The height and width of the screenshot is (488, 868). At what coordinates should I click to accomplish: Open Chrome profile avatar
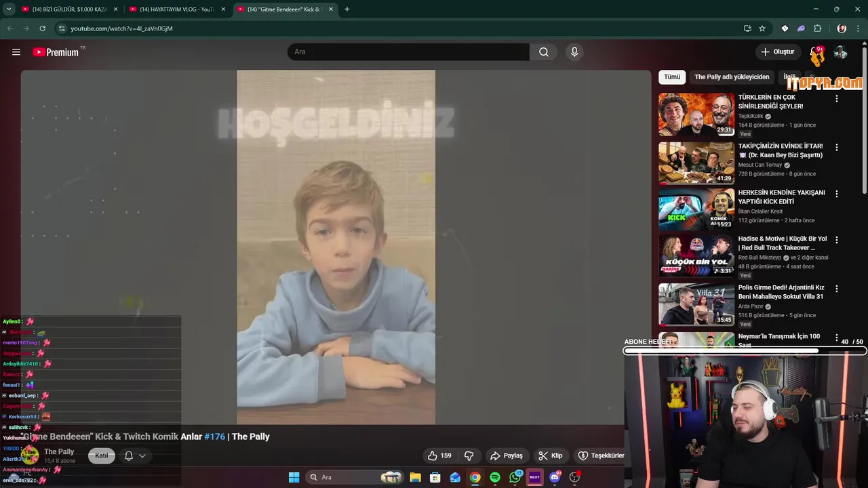click(x=842, y=28)
